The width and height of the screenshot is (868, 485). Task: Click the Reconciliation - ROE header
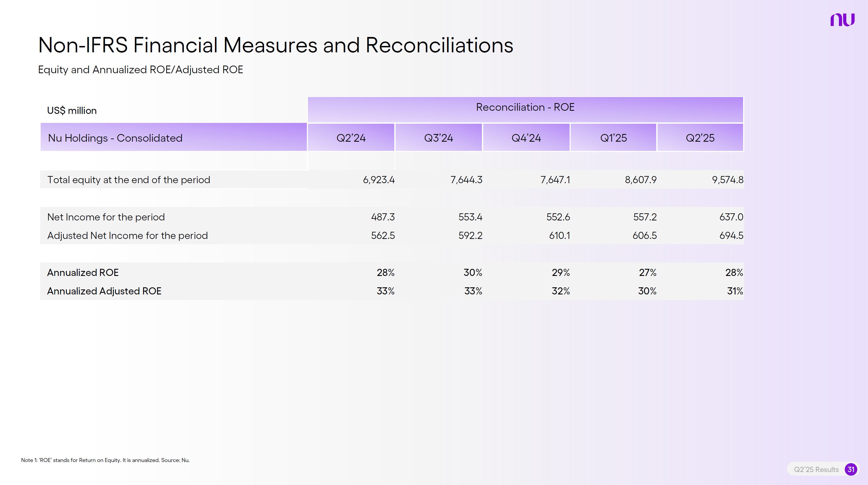pyautogui.click(x=525, y=107)
